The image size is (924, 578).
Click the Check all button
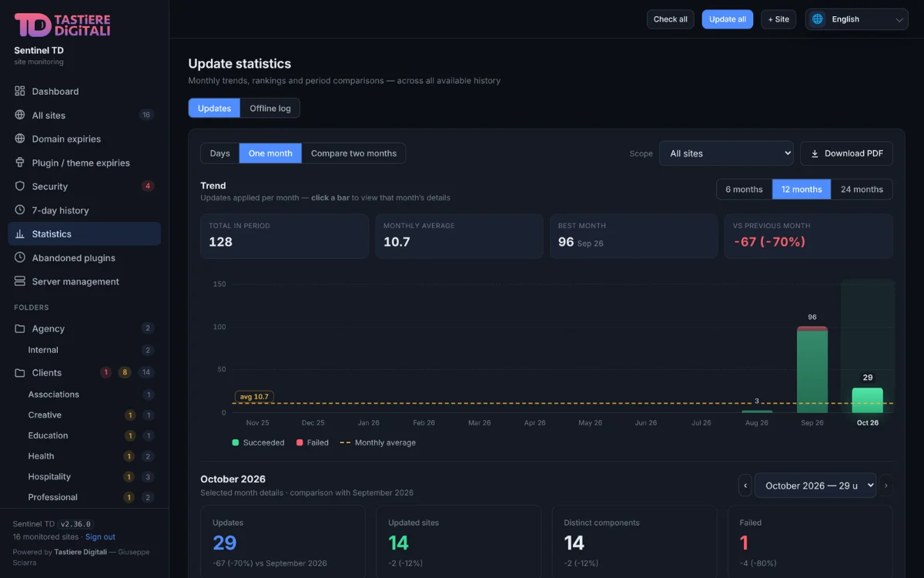[671, 19]
